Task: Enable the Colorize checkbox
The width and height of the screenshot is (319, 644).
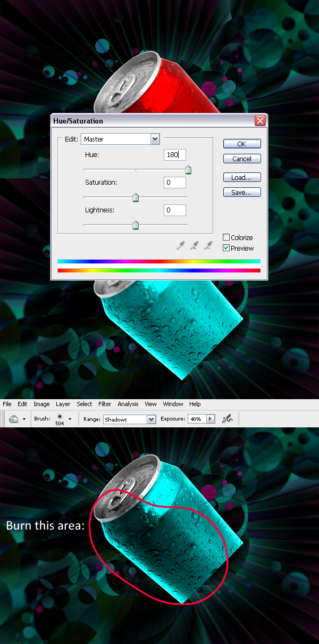Action: [x=226, y=237]
